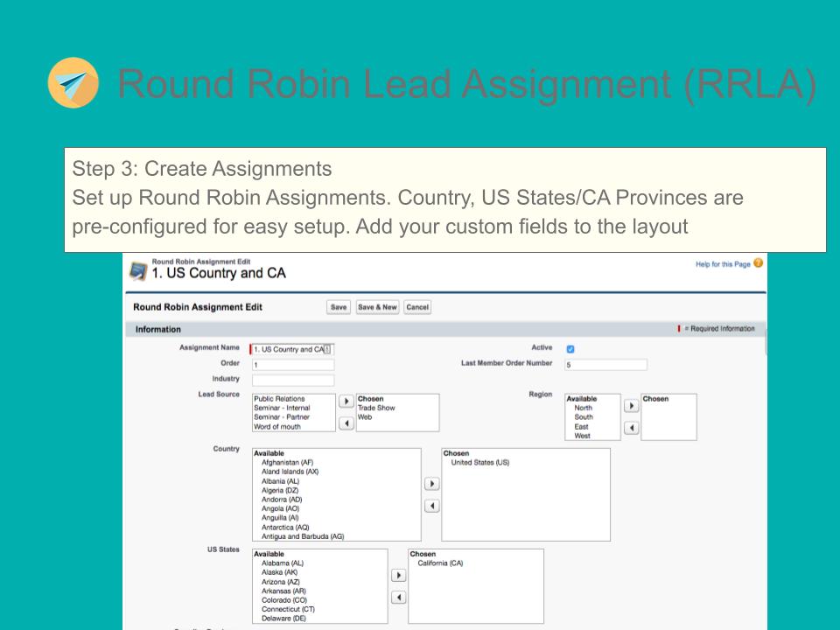This screenshot has height=630, width=840.
Task: Toggle the Active checkbox
Action: [570, 348]
